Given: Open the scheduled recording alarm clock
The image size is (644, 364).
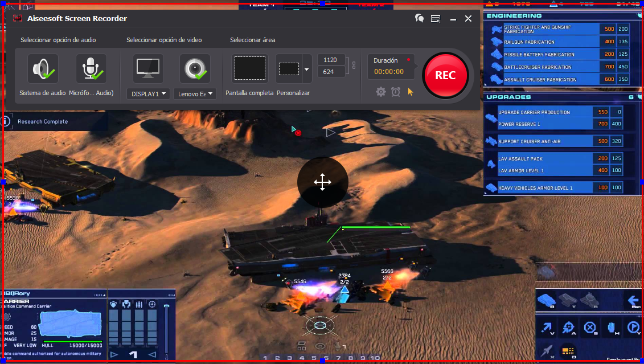Looking at the screenshot, I should 396,92.
